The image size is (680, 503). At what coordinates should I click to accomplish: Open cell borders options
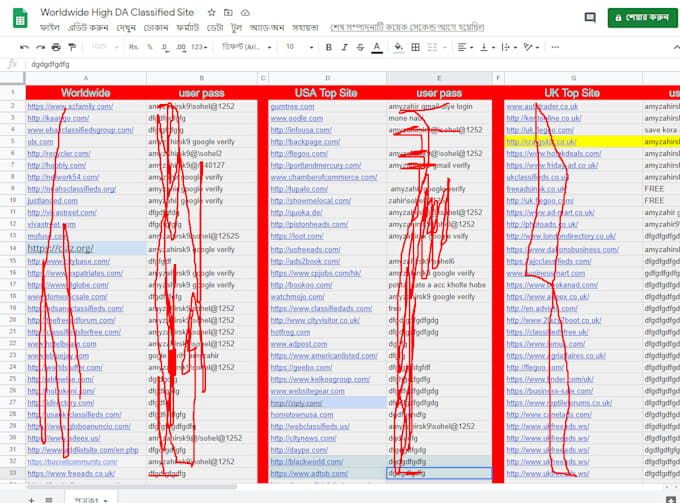click(x=415, y=47)
